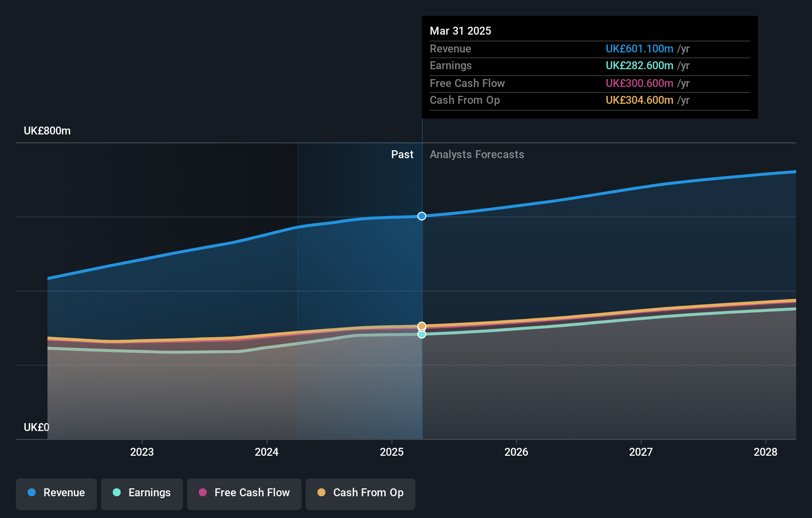812x518 pixels.
Task: Click the Cash From Op data point marker
Action: click(x=422, y=326)
